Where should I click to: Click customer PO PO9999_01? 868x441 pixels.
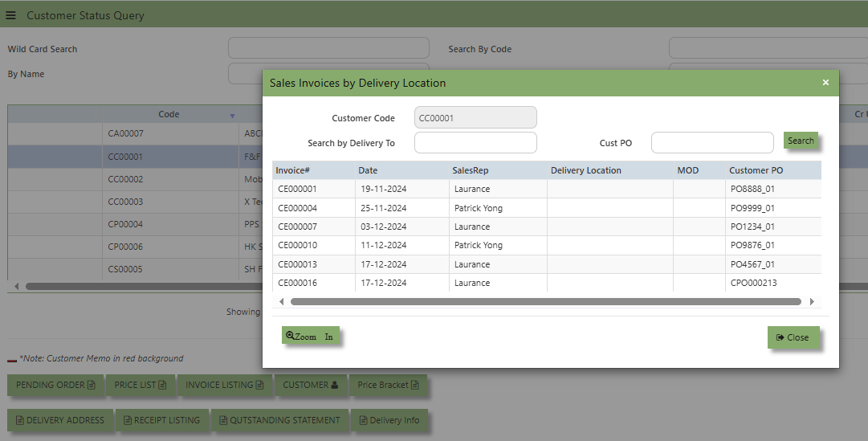752,208
